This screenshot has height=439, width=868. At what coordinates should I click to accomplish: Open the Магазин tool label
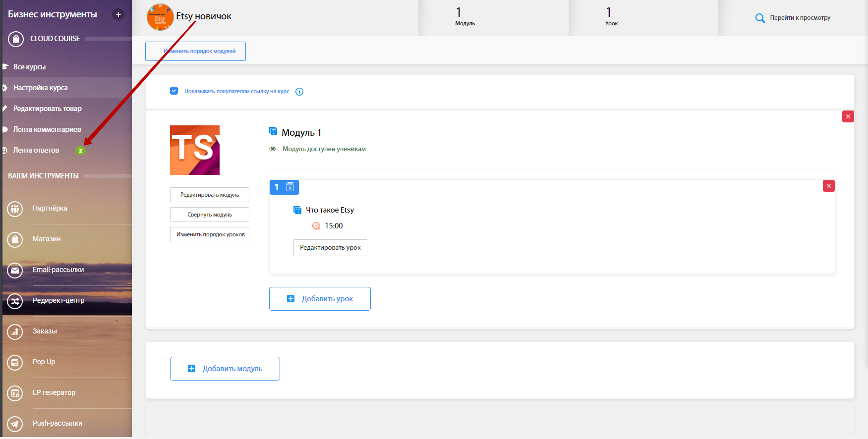[47, 239]
